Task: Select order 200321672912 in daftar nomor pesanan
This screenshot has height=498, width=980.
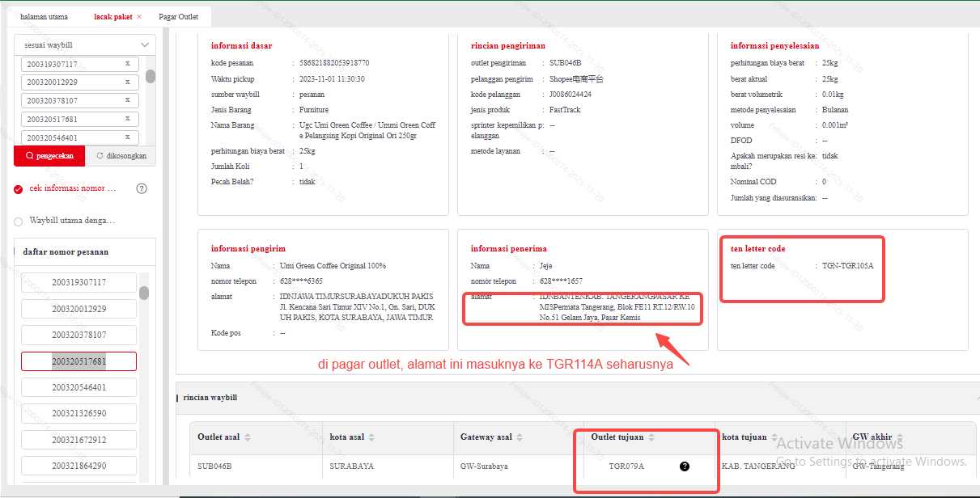Action: tap(78, 440)
